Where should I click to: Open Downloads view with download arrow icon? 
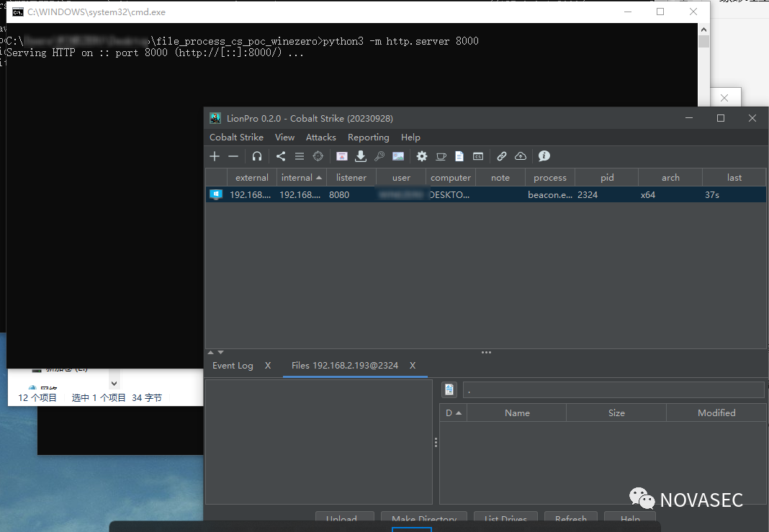coord(361,156)
